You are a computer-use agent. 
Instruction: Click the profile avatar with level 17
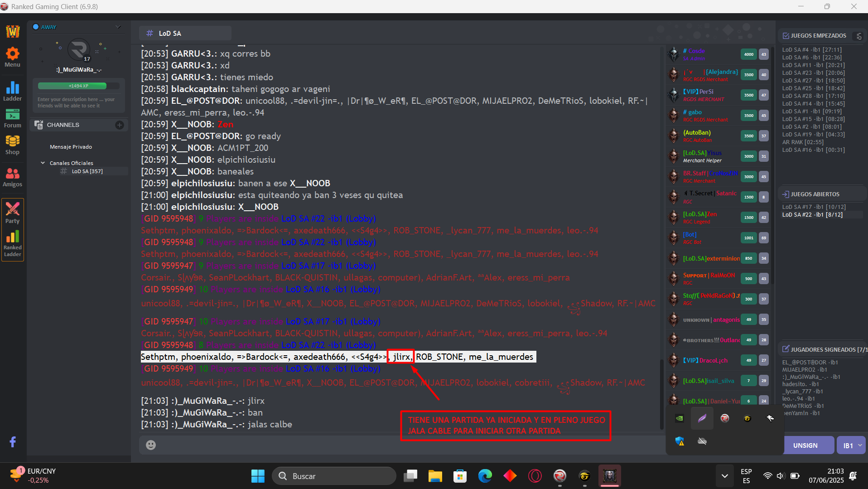(x=79, y=49)
